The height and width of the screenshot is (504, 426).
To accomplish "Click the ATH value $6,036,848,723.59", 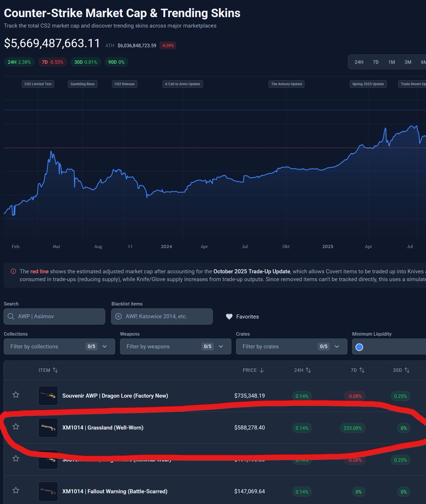I will (x=137, y=45).
